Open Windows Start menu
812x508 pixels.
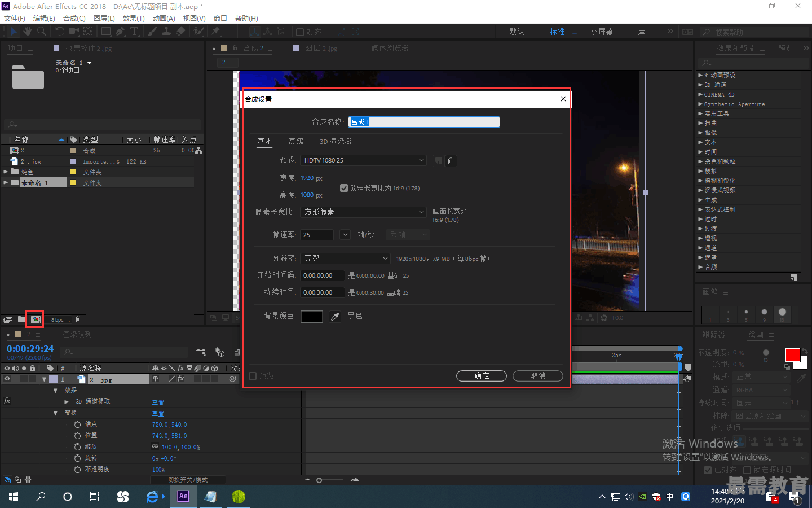click(x=14, y=497)
